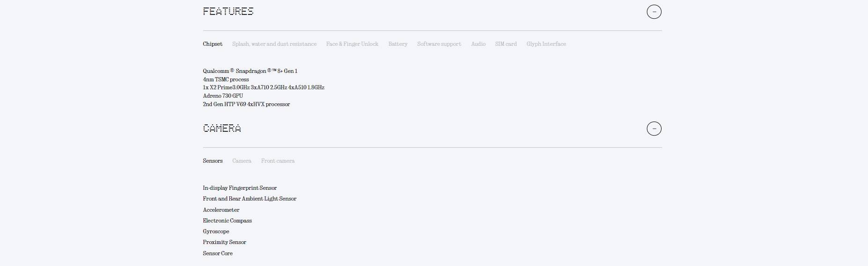Click the Gyroscope entry
Screen dimensions: 868x266
pyautogui.click(x=216, y=231)
